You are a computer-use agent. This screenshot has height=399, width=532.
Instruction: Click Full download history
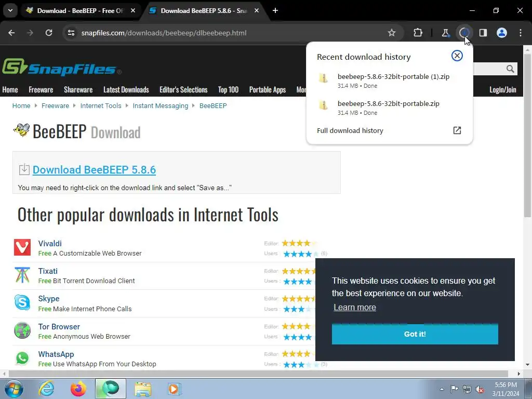[350, 130]
